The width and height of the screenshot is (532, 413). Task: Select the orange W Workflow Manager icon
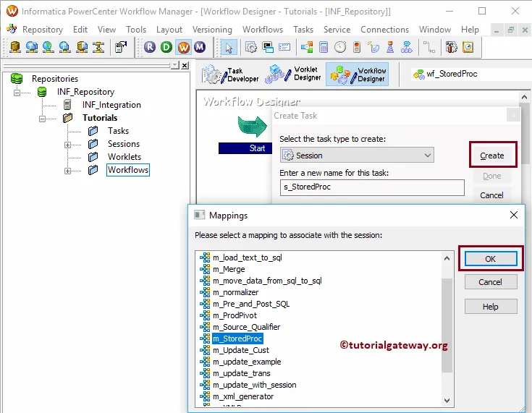coord(183,47)
